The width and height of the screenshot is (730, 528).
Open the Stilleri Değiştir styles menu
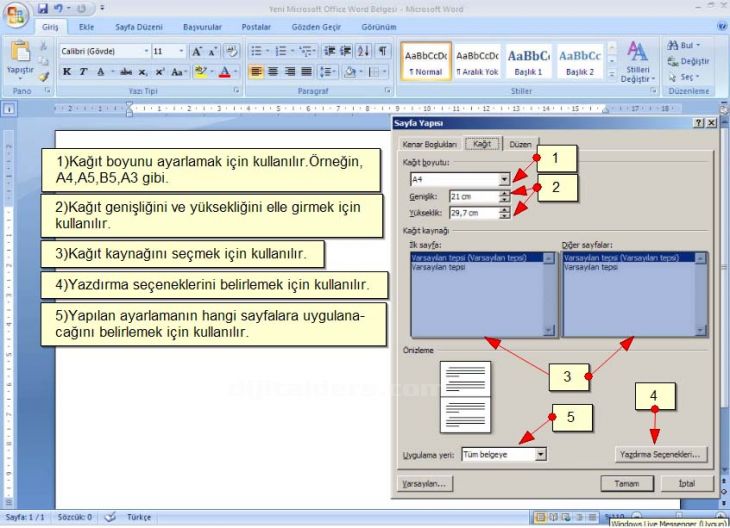point(637,61)
